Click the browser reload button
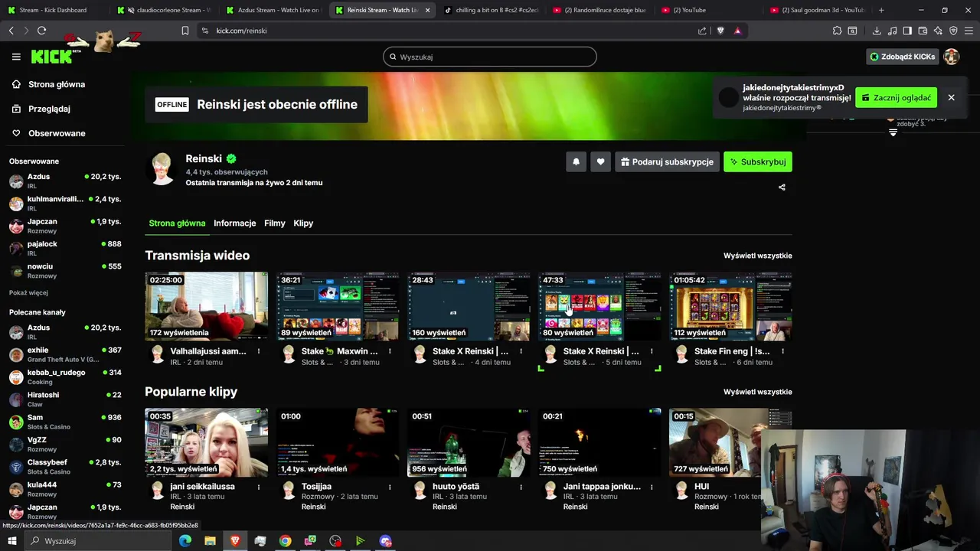This screenshot has height=551, width=980. 41,31
